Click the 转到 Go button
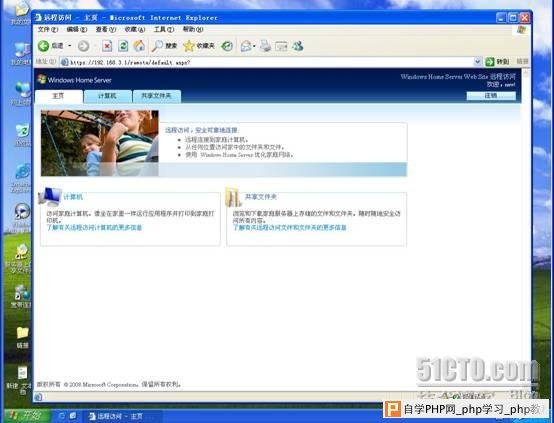This screenshot has width=554, height=423. 497,62
